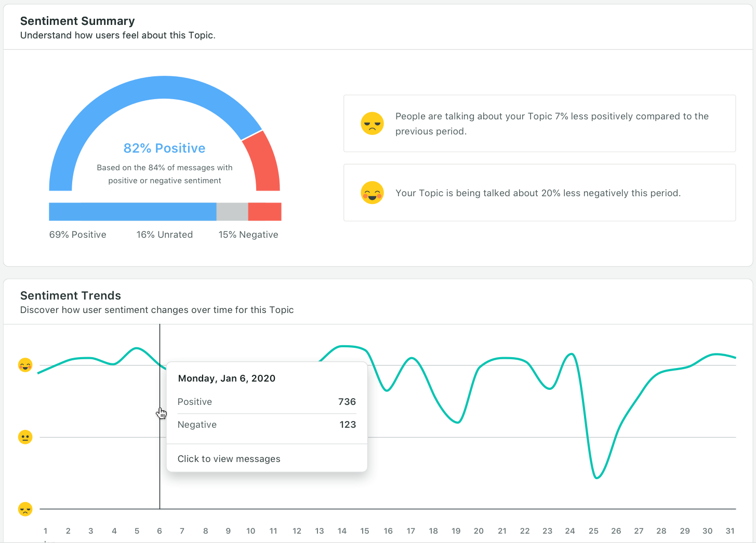This screenshot has width=756, height=543.
Task: Click the 'Monday, Jan 6, 2020' tooltip date
Action: click(227, 378)
